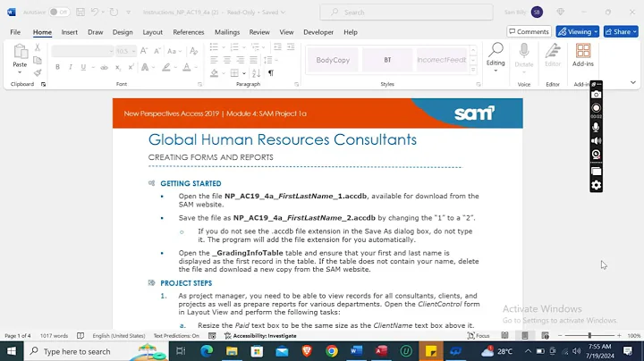644x361 pixels.
Task: Click the Increase Indent icon
Action: tap(291, 47)
